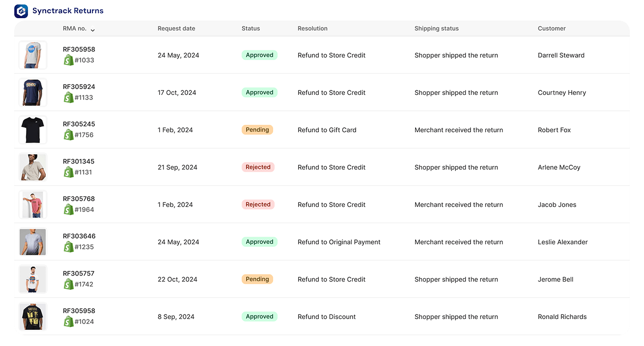Open the NASA grey t-shirt thumbnail

33,55
